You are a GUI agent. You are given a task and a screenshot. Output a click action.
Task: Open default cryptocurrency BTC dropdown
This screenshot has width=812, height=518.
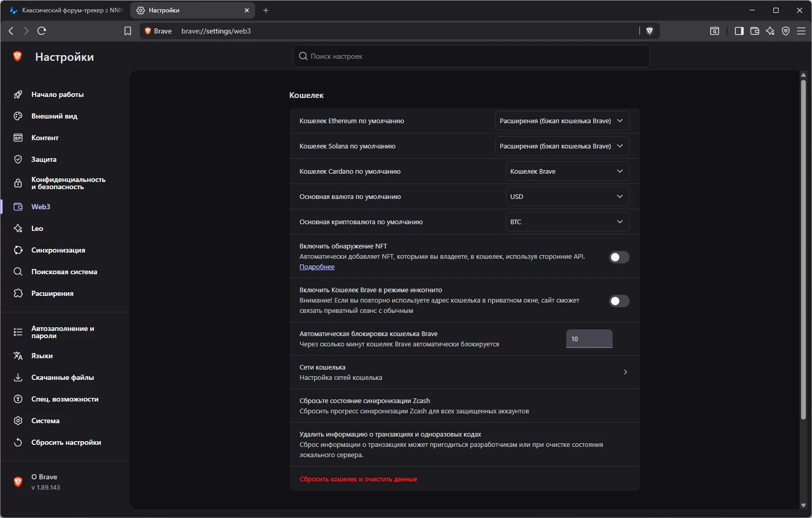(567, 222)
